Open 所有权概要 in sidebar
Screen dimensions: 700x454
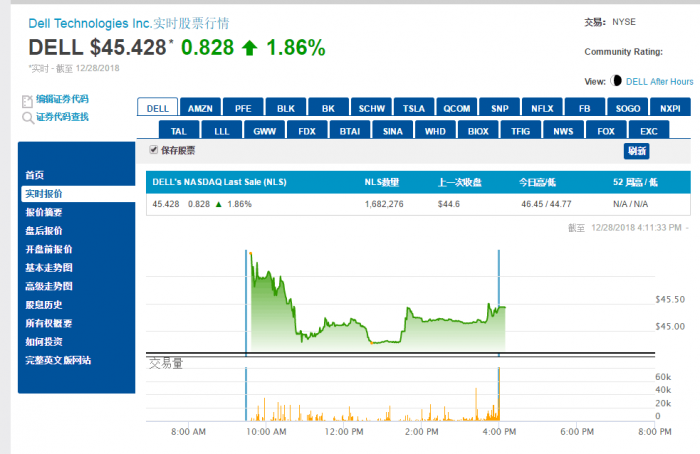click(x=49, y=323)
